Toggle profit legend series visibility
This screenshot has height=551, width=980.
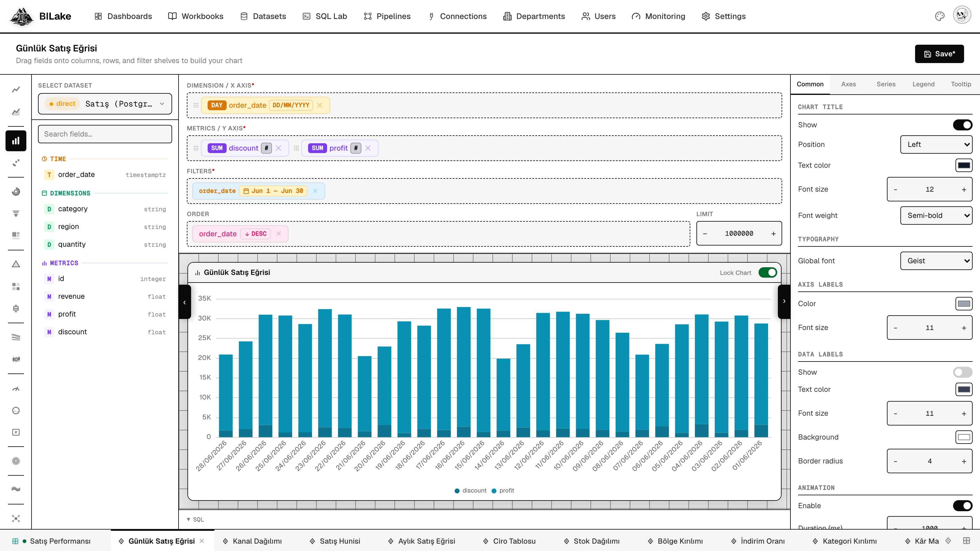(503, 490)
